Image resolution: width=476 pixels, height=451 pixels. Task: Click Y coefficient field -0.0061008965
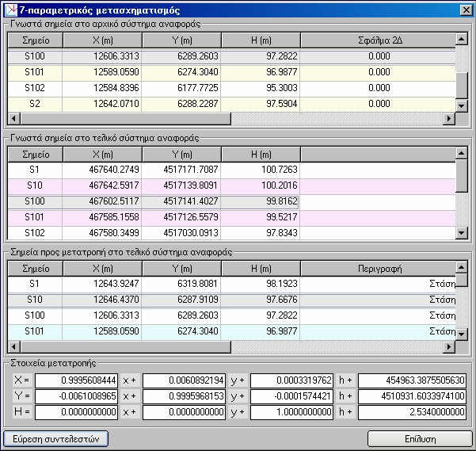(77, 396)
